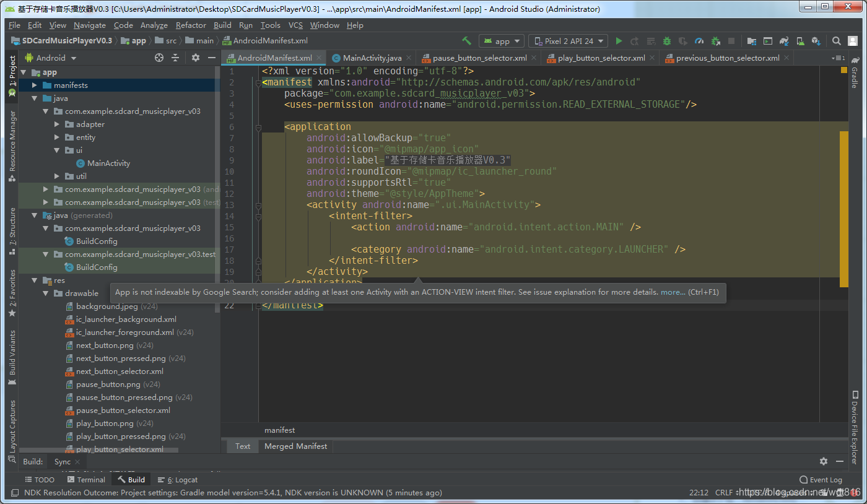This screenshot has height=504, width=867.
Task: Collapse the ui package
Action: pyautogui.click(x=57, y=150)
